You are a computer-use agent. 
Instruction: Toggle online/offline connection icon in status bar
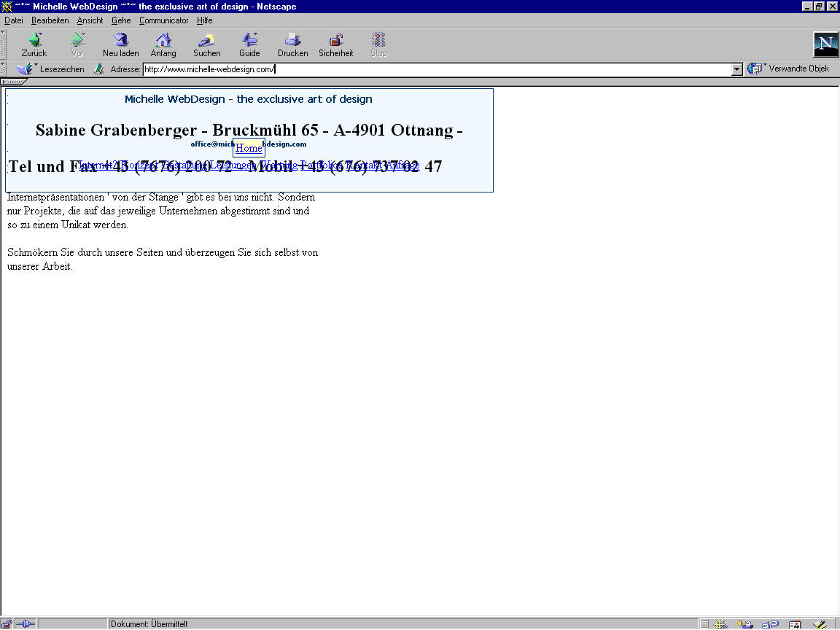[x=25, y=624]
